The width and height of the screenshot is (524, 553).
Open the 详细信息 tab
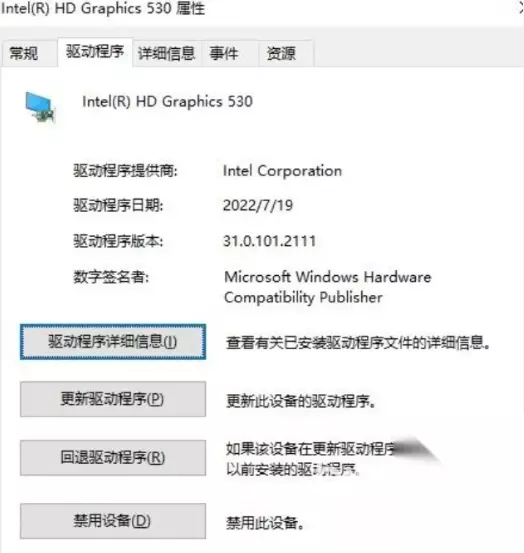coord(167,54)
